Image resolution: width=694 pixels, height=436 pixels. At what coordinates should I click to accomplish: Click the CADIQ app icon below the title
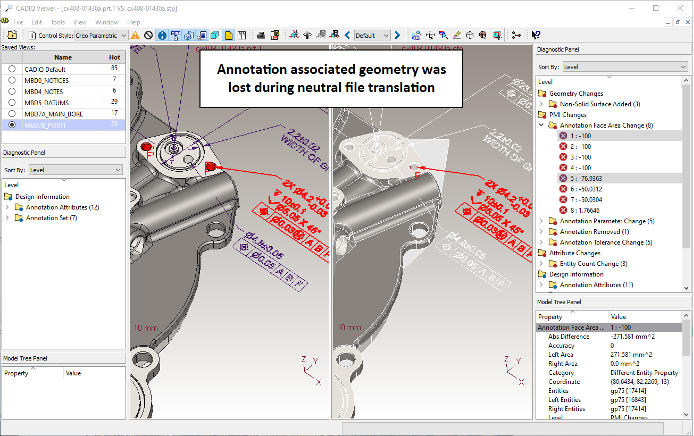click(5, 20)
